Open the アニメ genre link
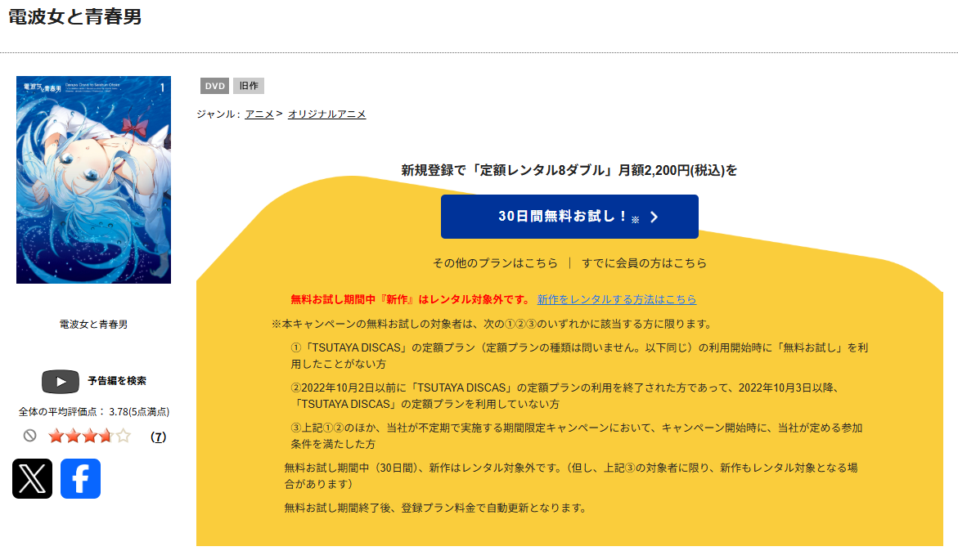The image size is (958, 560). (x=259, y=114)
